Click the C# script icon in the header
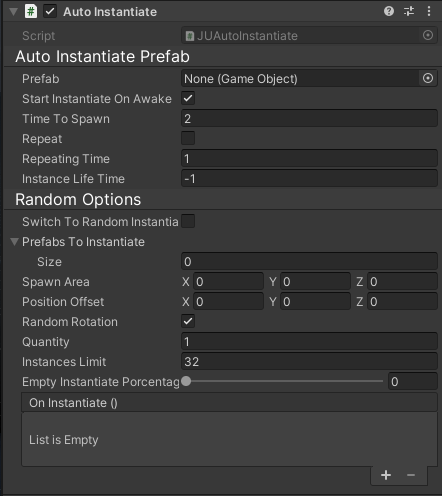This screenshot has width=442, height=496. pos(31,12)
